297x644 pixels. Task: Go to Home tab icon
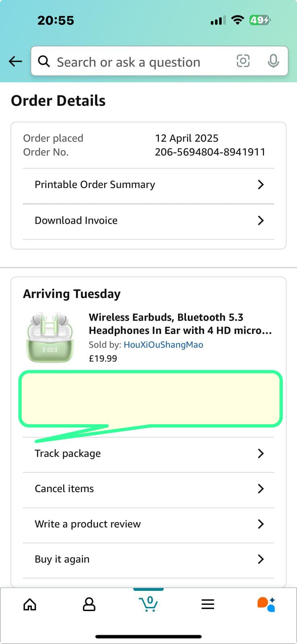click(30, 604)
